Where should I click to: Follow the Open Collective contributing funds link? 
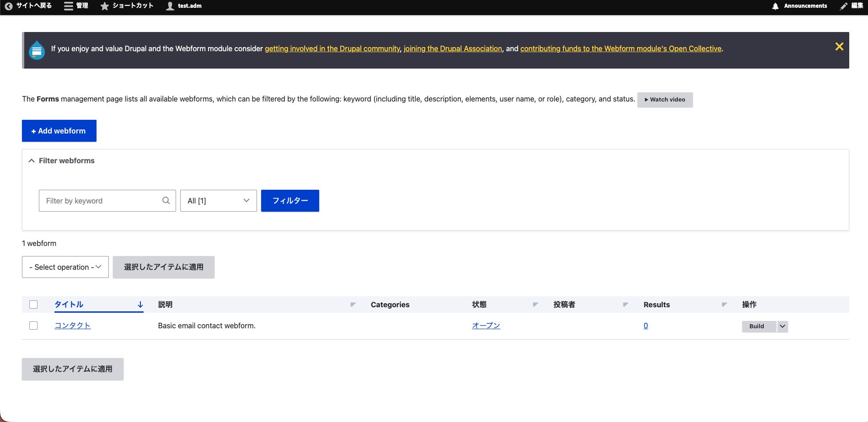(x=621, y=48)
